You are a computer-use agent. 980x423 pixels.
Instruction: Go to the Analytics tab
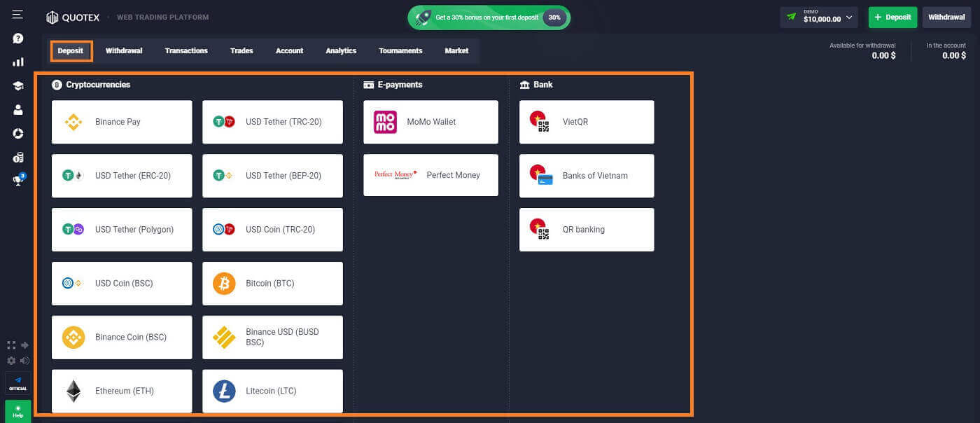[x=341, y=51]
